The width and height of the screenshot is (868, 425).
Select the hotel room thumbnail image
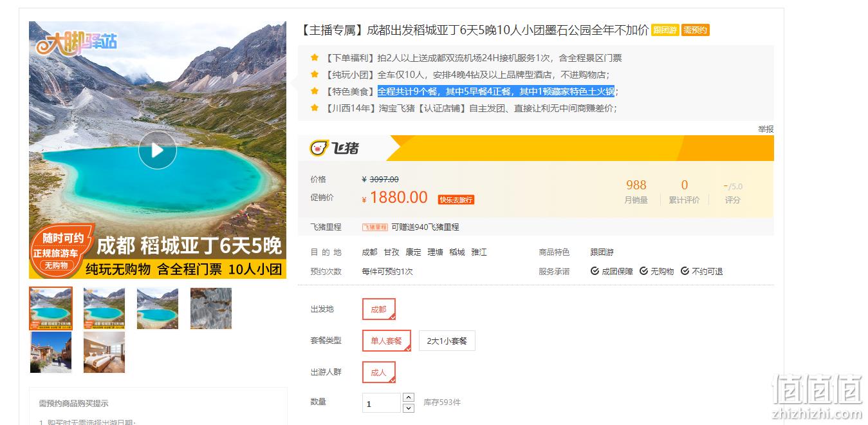tap(104, 352)
